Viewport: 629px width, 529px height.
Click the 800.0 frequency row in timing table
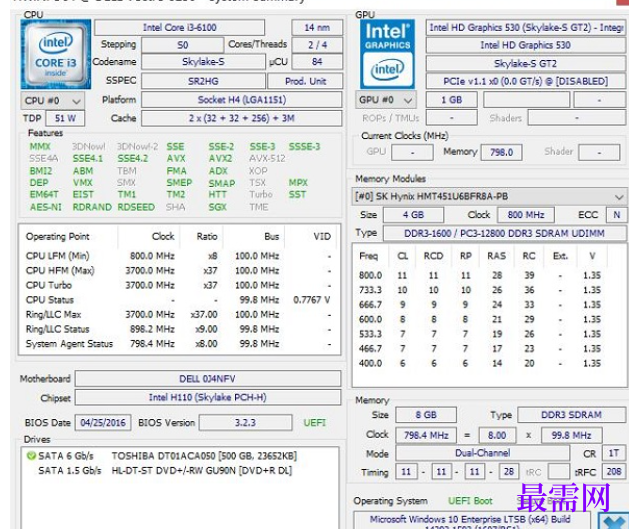click(x=480, y=276)
